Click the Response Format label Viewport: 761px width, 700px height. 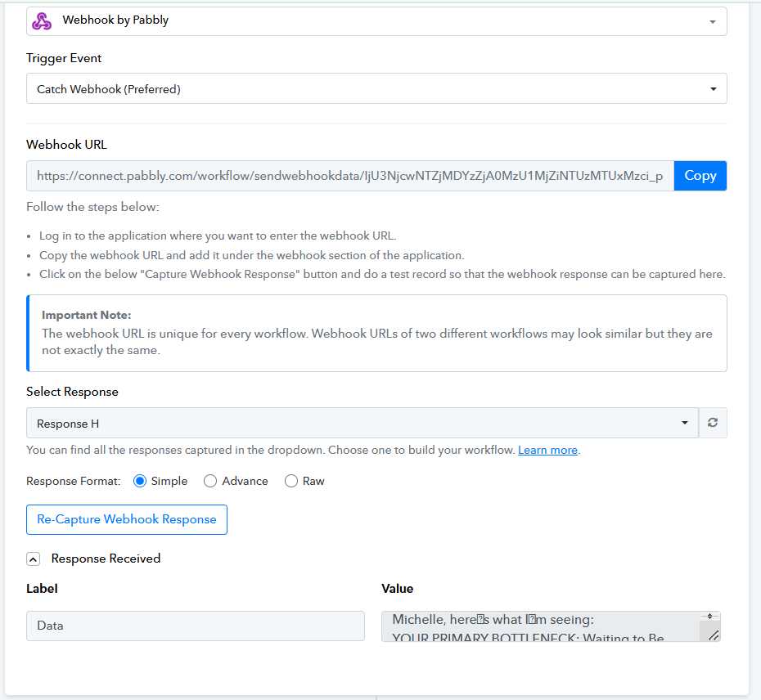point(73,481)
